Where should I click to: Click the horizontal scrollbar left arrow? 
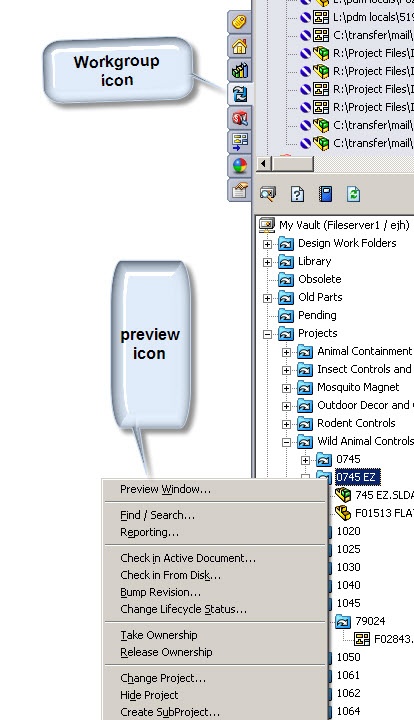tap(263, 163)
